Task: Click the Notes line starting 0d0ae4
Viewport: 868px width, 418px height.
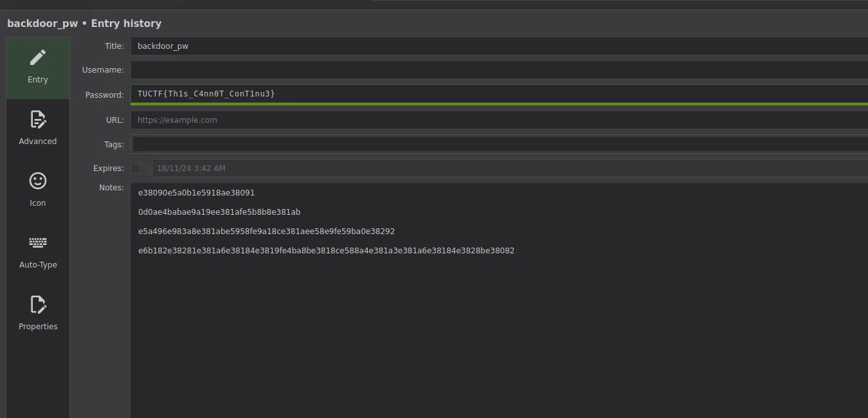Action: pos(219,212)
